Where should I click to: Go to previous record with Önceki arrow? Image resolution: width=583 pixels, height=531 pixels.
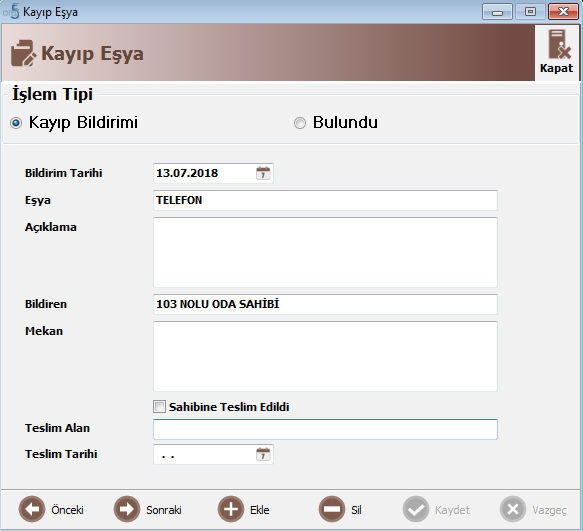point(32,509)
